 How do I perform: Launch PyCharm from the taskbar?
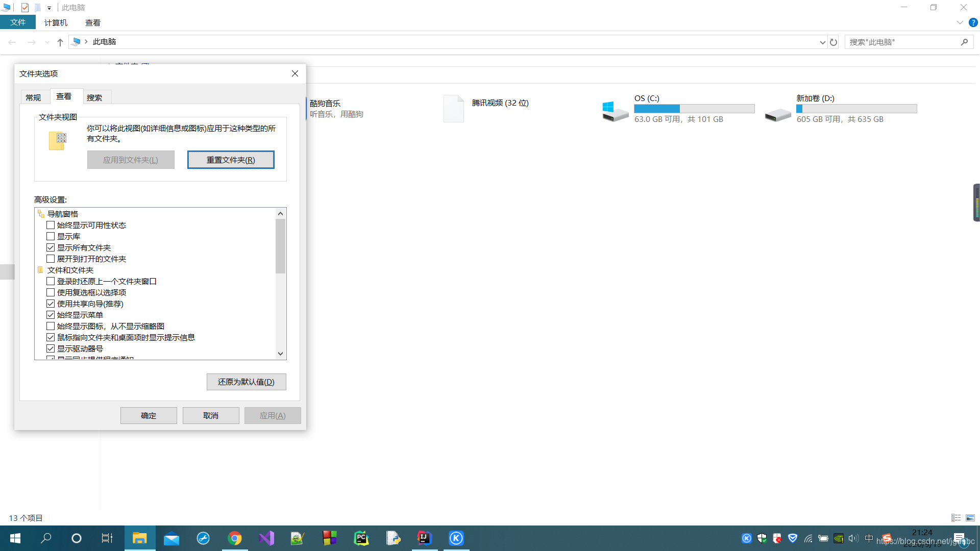pos(361,538)
